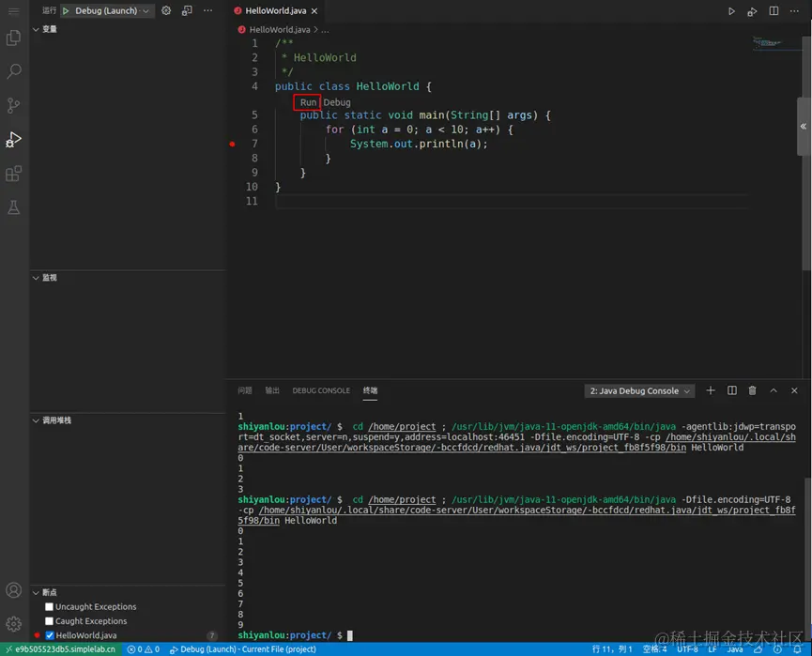Kill terminal with the trash icon

coord(752,390)
